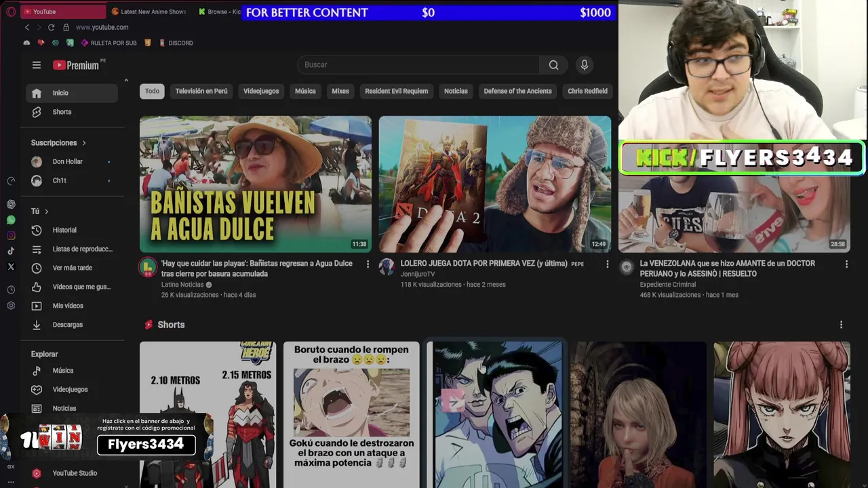The image size is (868, 488).
Task: Select the Mixes filter chip
Action: point(340,91)
